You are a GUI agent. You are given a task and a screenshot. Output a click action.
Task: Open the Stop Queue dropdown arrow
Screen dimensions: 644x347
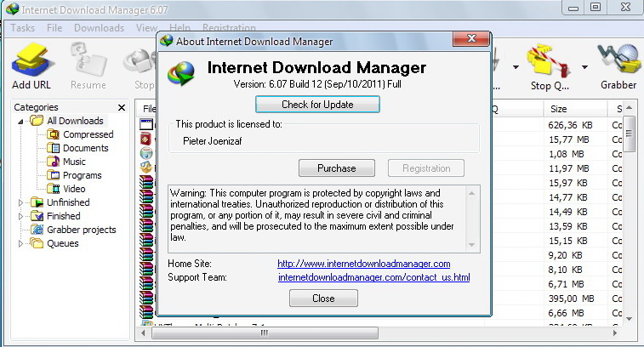pos(584,67)
